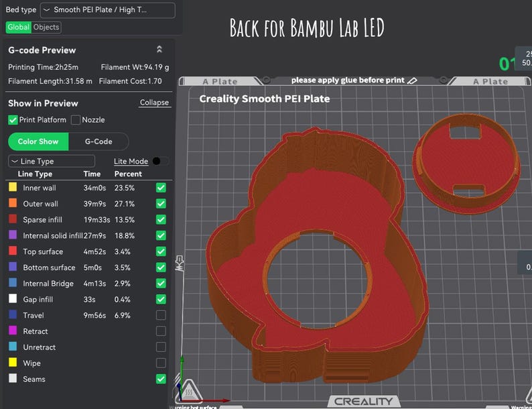Hide Sparse infill lines in preview

[x=161, y=220]
